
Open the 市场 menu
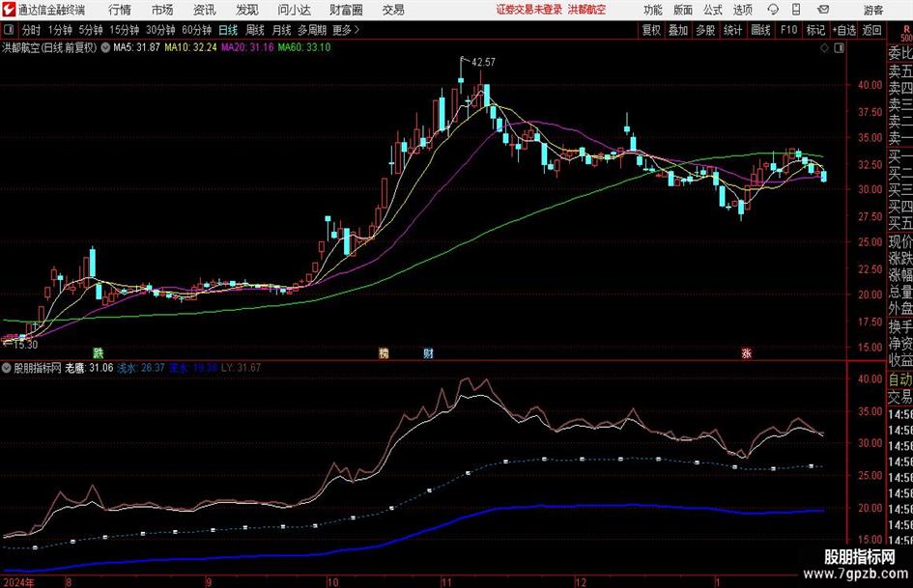[x=162, y=10]
